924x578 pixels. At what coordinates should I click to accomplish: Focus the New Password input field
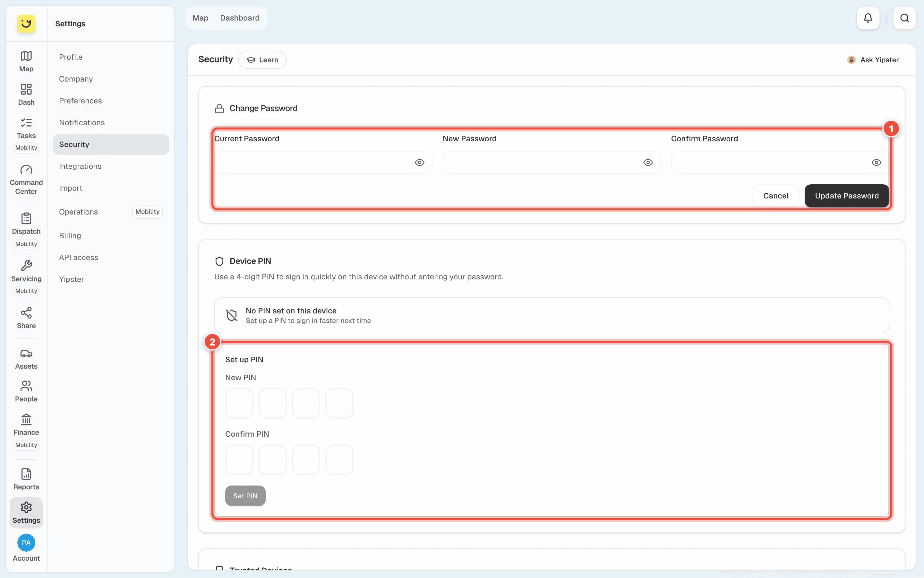coord(551,162)
